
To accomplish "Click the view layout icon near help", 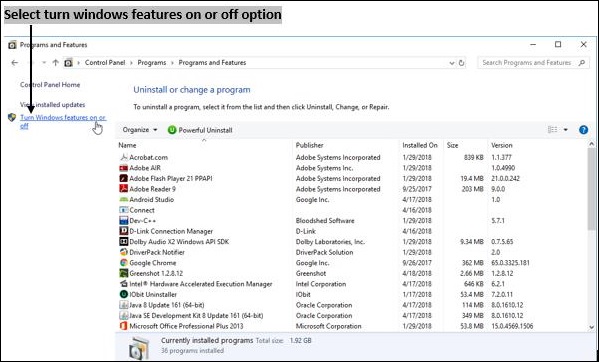I will click(552, 130).
